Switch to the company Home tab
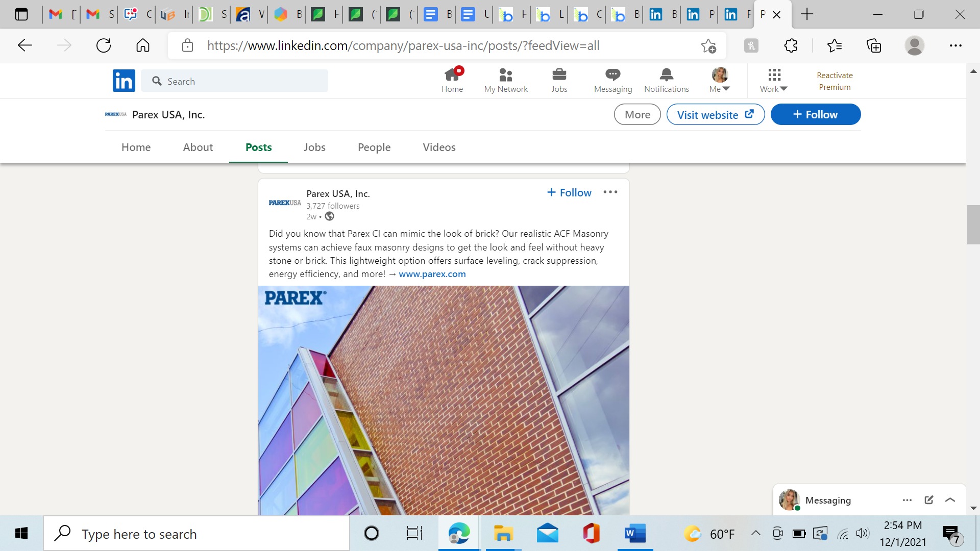 pyautogui.click(x=136, y=147)
